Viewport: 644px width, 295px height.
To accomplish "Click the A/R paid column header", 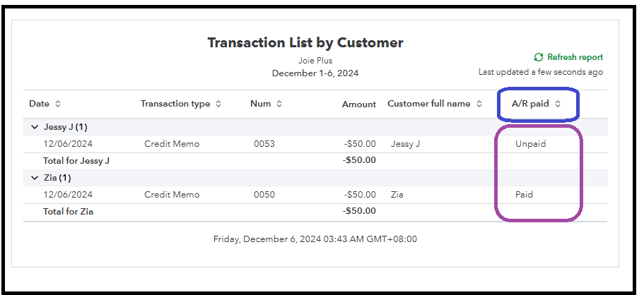I will click(530, 104).
